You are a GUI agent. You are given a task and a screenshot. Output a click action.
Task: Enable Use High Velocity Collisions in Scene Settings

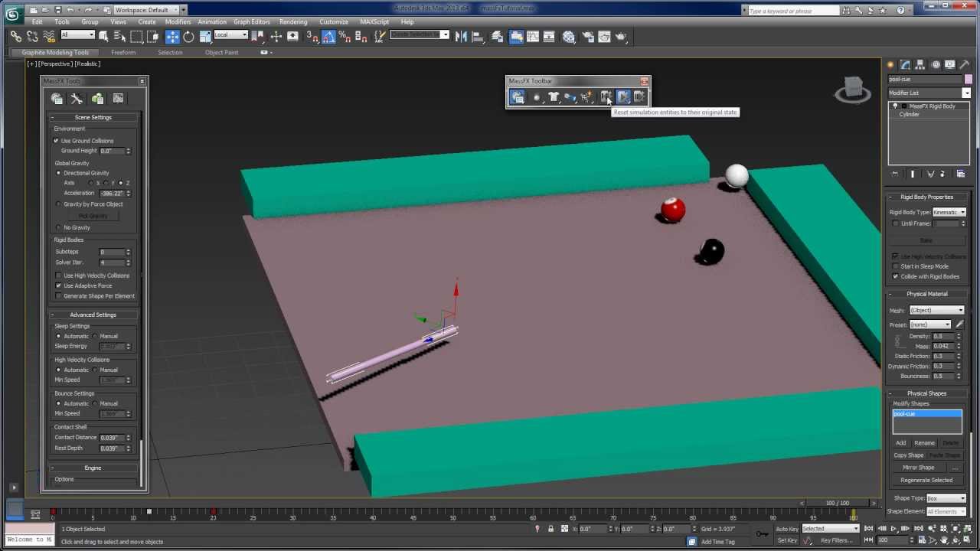tap(59, 275)
